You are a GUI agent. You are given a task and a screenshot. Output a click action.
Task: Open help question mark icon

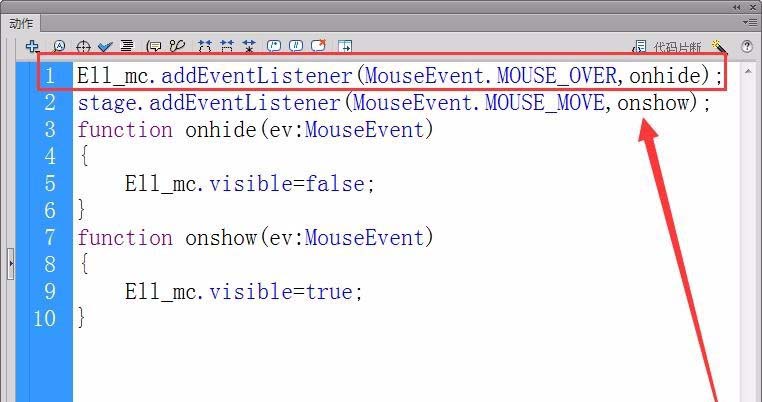click(x=747, y=47)
